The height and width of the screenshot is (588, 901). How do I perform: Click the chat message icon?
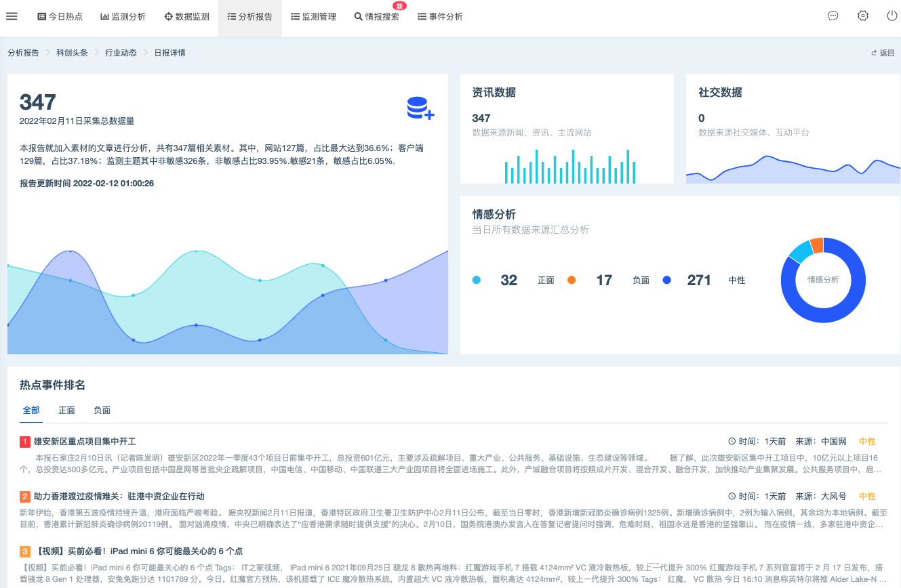click(x=833, y=16)
